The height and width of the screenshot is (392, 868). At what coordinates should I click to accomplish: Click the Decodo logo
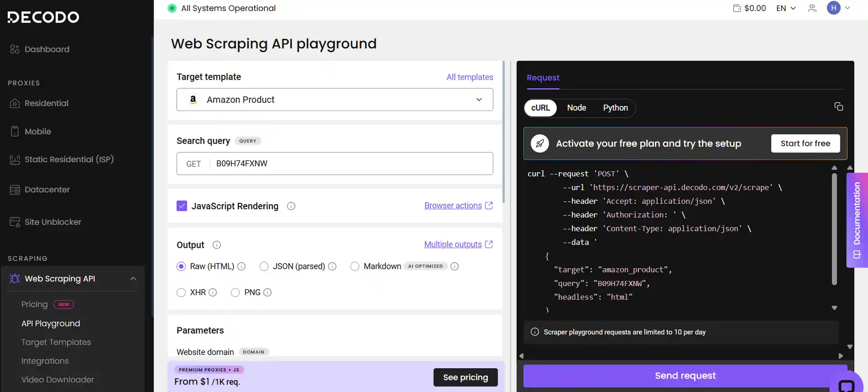[x=43, y=17]
